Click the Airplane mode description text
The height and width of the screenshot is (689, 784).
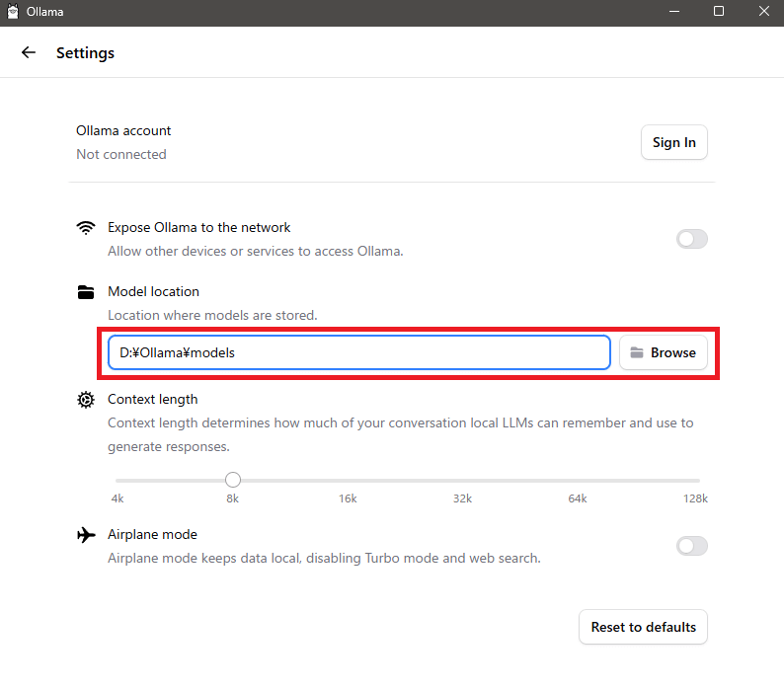coord(324,558)
